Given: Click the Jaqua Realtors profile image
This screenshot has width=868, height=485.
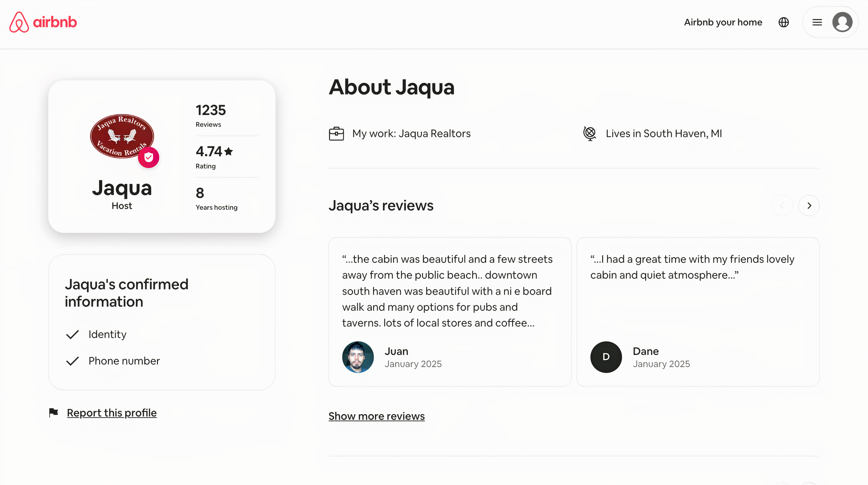Looking at the screenshot, I should click(122, 136).
